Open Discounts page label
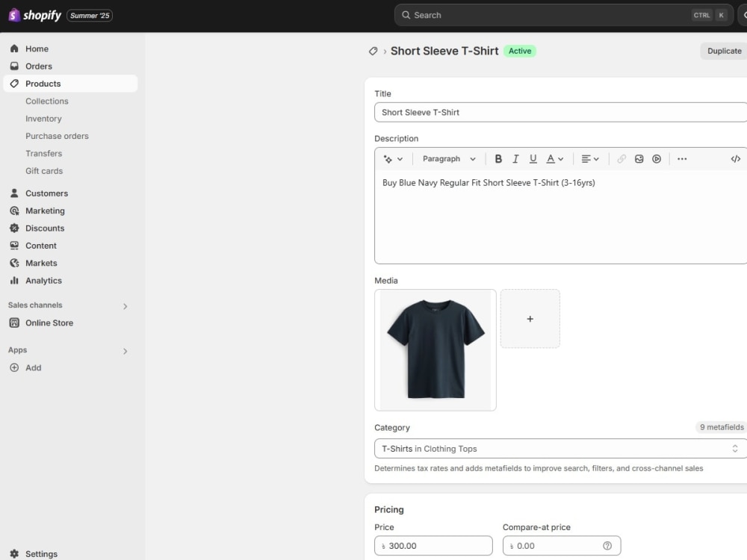The width and height of the screenshot is (747, 560). tap(45, 228)
